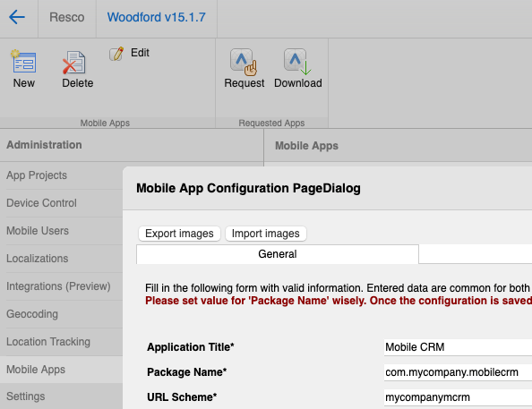The image size is (532, 409).
Task: Click the Delete mobile app icon
Action: coord(74,63)
